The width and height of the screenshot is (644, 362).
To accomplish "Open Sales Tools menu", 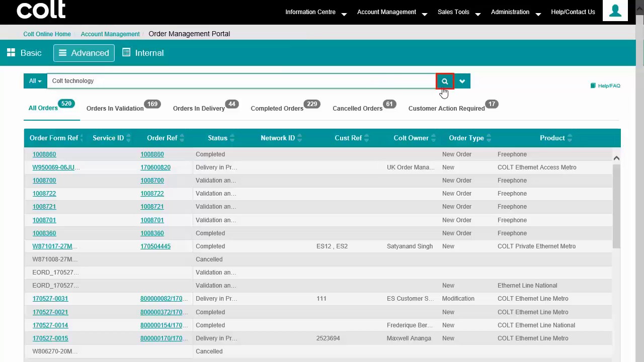I will click(459, 12).
